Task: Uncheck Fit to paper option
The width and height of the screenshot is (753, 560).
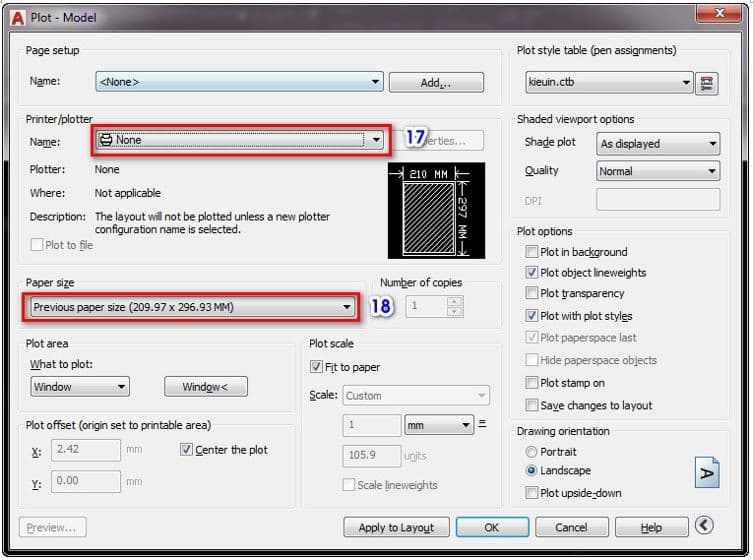Action: pos(316,367)
